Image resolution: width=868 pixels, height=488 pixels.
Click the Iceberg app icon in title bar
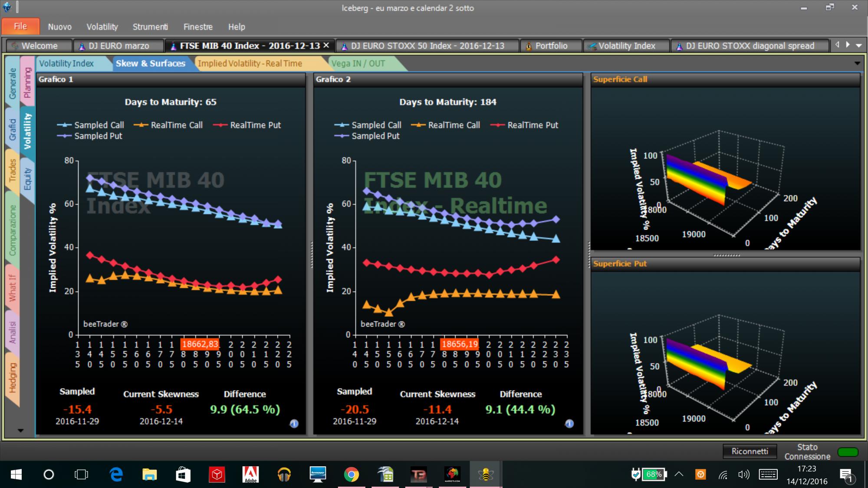tap(7, 7)
